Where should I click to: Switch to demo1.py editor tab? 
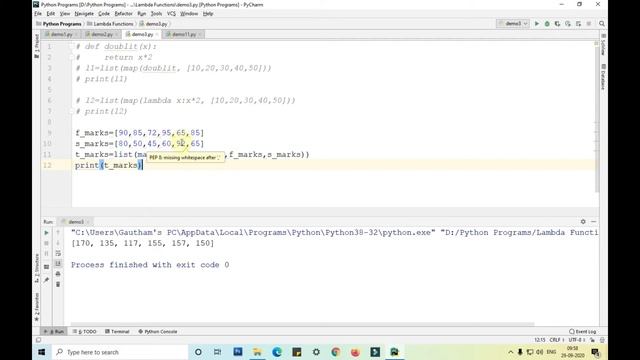coord(61,34)
